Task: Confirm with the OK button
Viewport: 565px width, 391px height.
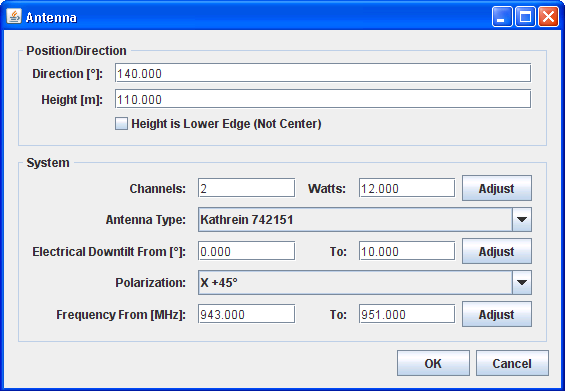Action: (433, 363)
